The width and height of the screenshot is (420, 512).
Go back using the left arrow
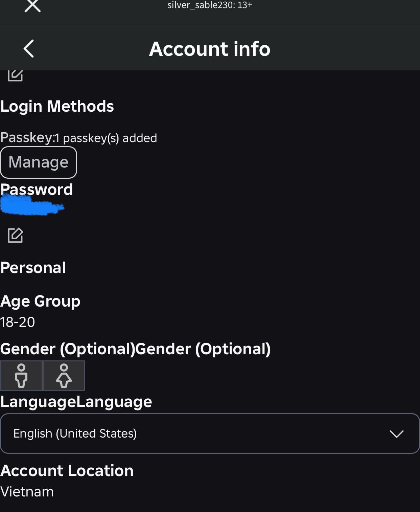(29, 49)
